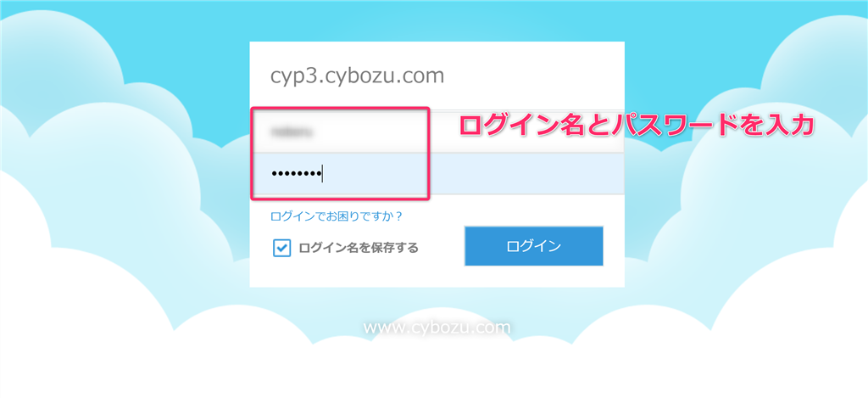Viewport: 868px width, 398px height.
Task: Click the white login panel's blank area below the checkbox
Action: coord(354,272)
